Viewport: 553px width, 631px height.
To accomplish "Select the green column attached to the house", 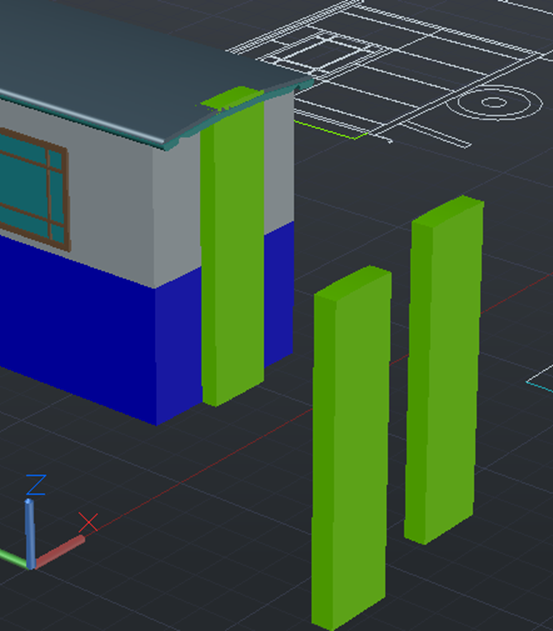I will click(233, 250).
